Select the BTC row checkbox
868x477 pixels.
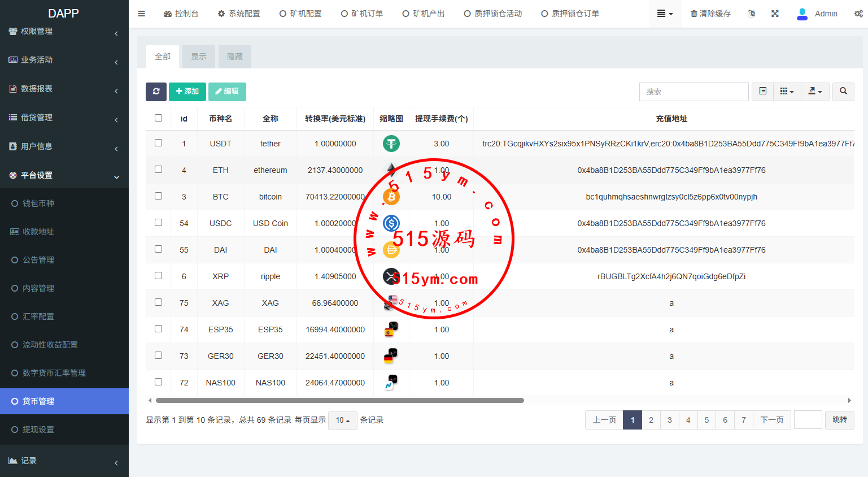click(x=159, y=196)
